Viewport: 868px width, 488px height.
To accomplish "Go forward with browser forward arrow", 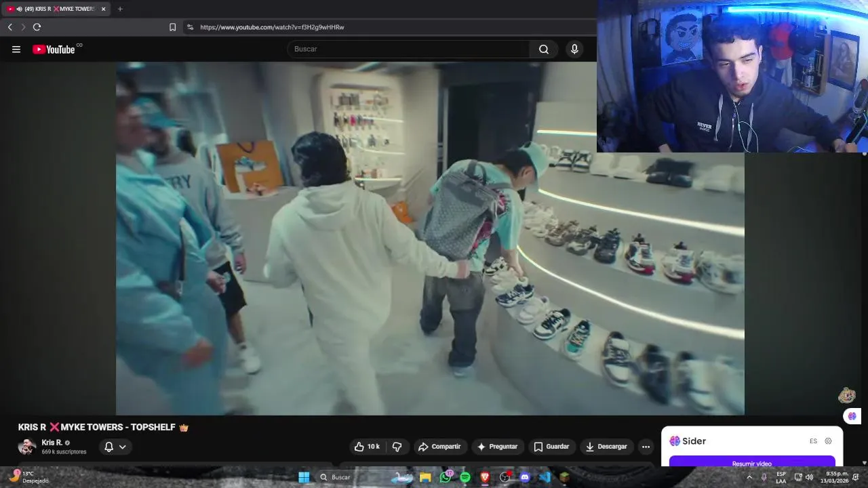I will pyautogui.click(x=23, y=27).
